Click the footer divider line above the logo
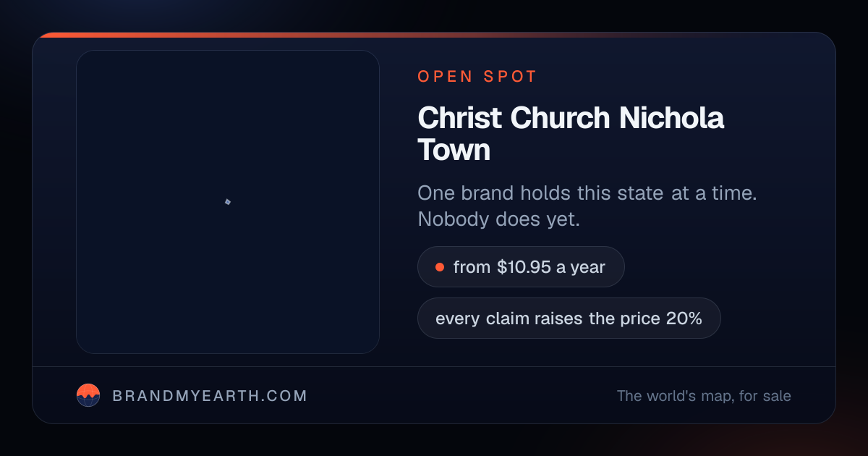868x456 pixels. 434,367
